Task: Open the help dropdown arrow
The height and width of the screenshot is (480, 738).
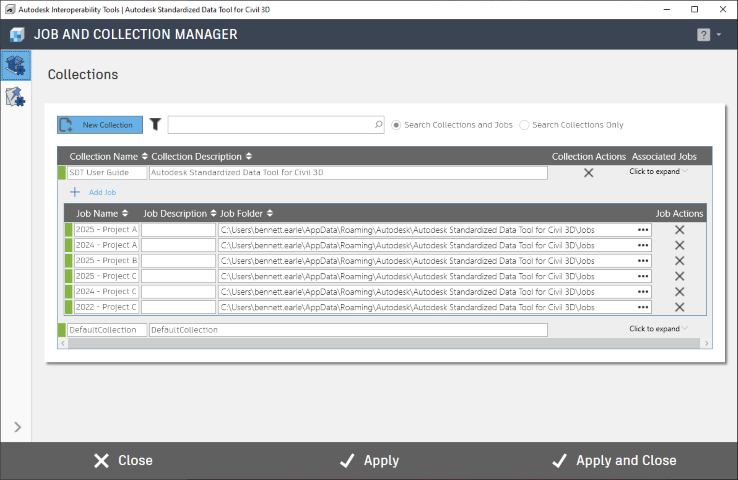Action: pyautogui.click(x=719, y=34)
